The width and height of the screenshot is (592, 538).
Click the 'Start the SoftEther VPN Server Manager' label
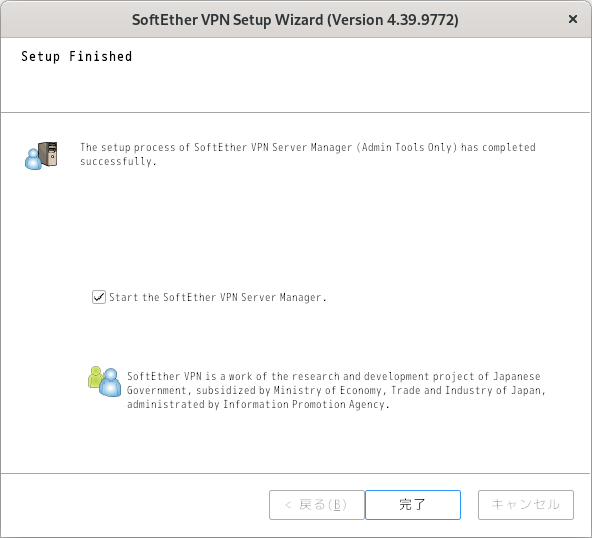[x=217, y=298]
